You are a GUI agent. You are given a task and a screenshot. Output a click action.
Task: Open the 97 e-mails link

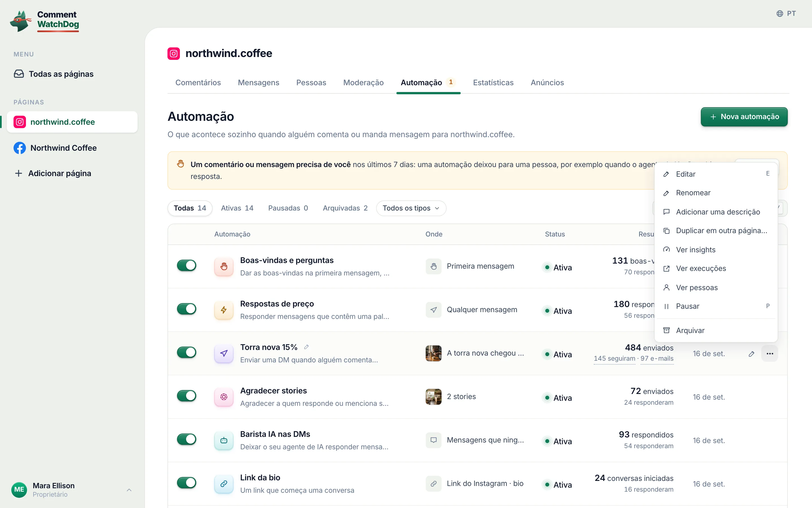(657, 359)
